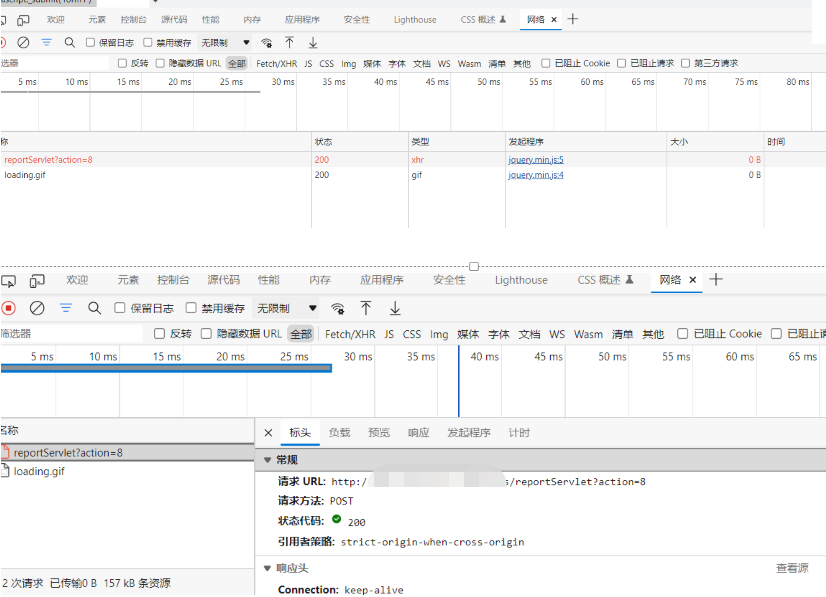Click 查看源 beside 响应头

point(791,568)
